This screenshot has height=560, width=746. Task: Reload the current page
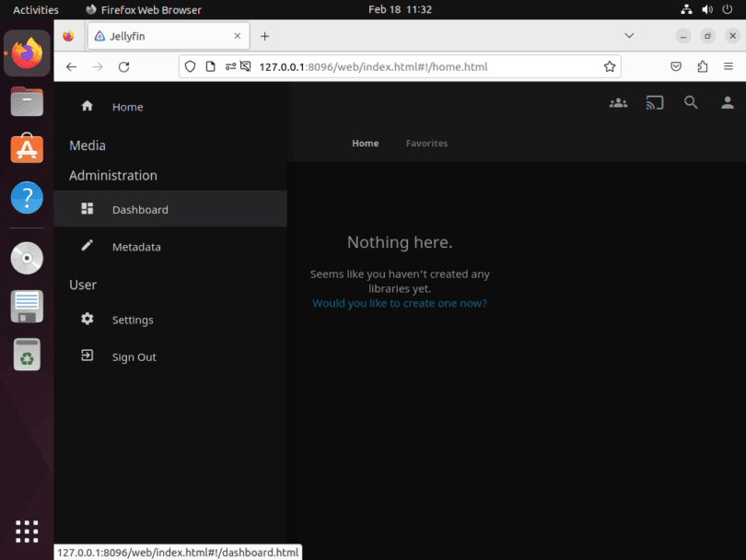[125, 66]
